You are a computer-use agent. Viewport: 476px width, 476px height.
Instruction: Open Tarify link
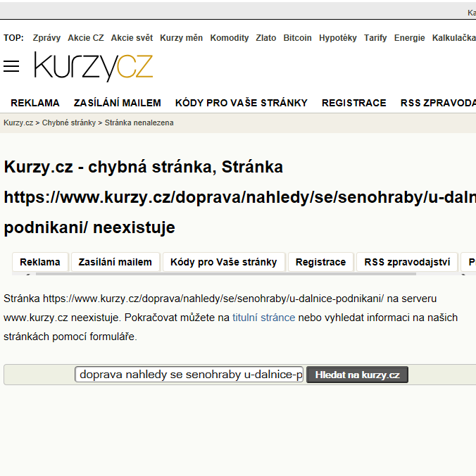coord(375,38)
